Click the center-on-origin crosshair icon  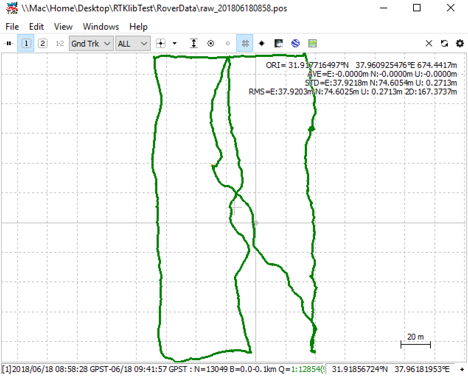click(x=161, y=43)
